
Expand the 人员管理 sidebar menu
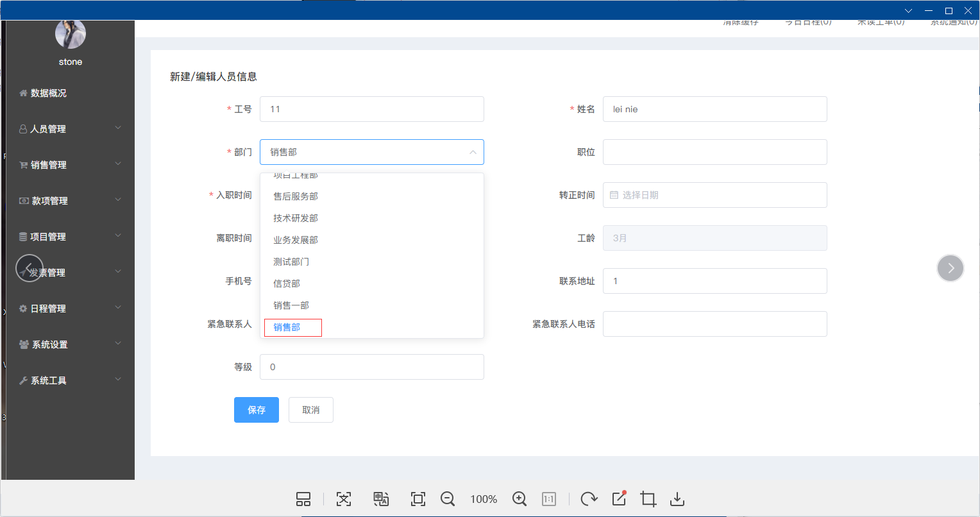point(71,129)
